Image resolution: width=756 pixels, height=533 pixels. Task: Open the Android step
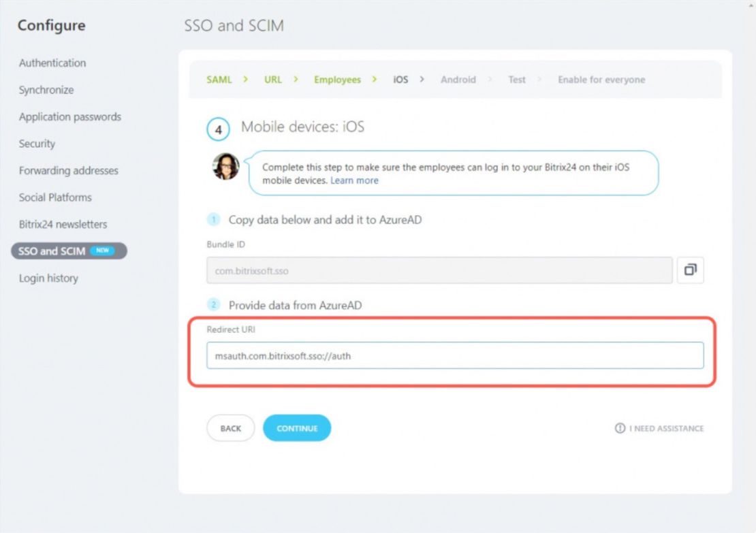[x=458, y=80]
